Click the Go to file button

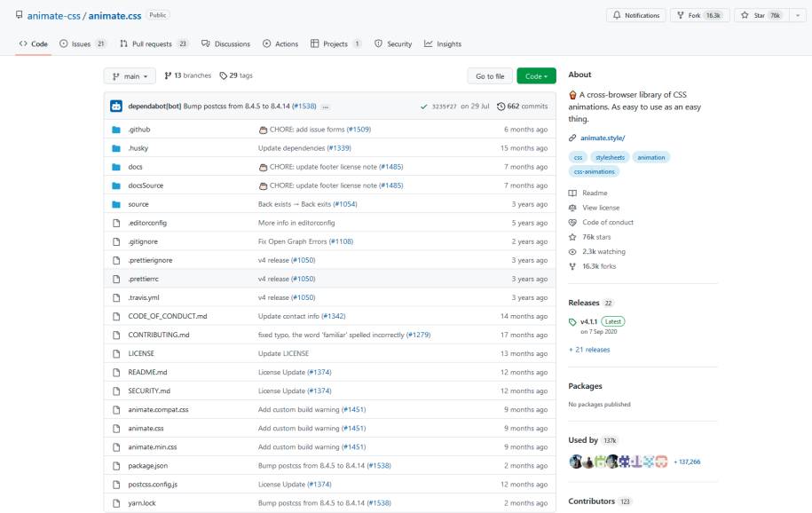pyautogui.click(x=490, y=76)
